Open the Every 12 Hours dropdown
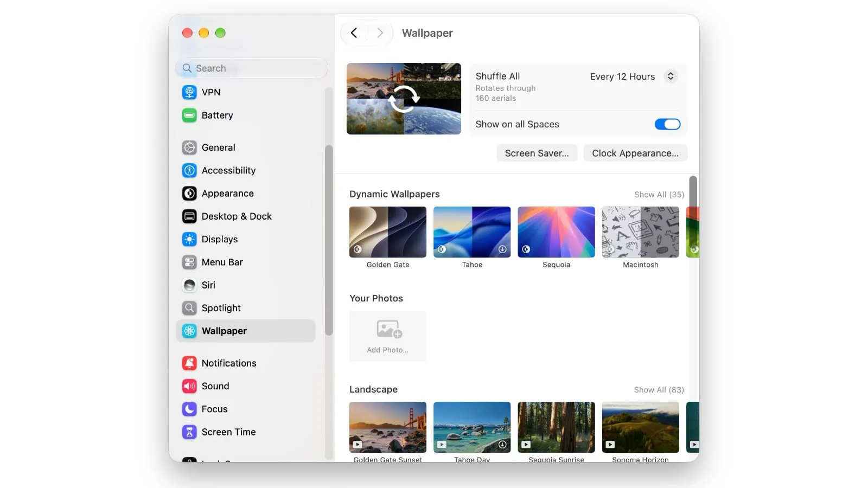 [x=633, y=76]
